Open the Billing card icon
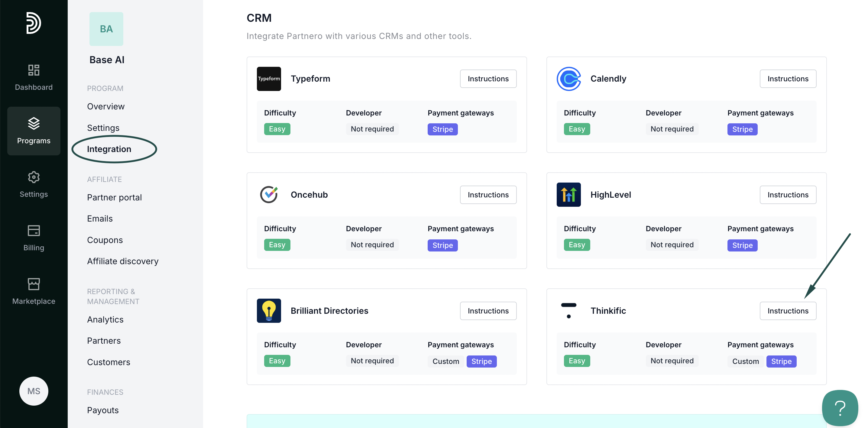The image size is (868, 428). [34, 231]
